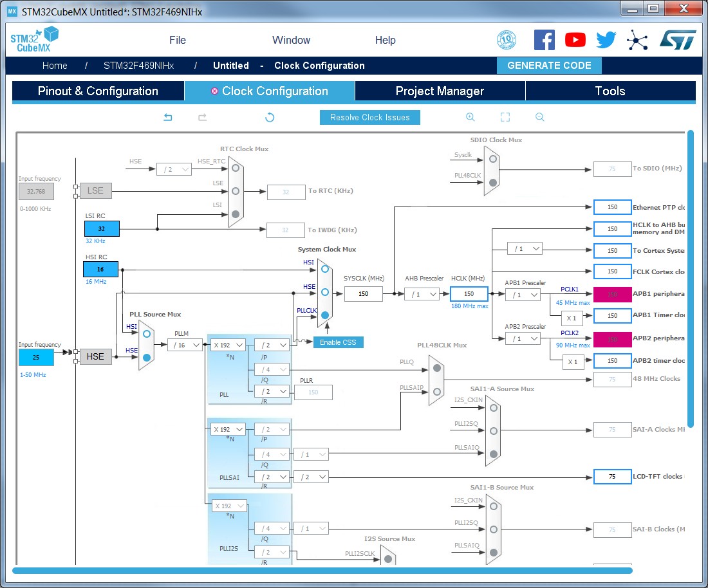Screen dimensions: 708x588
Task: Click the magenta APB2 peripheral clock value
Action: (x=612, y=339)
